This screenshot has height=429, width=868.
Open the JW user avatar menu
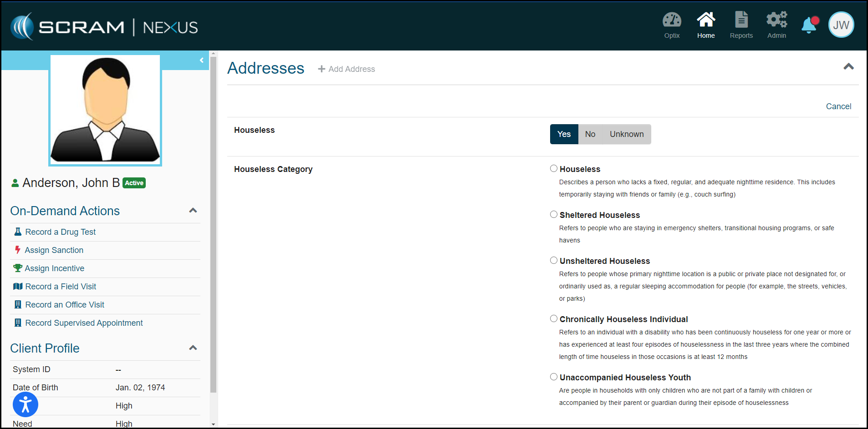pos(841,25)
